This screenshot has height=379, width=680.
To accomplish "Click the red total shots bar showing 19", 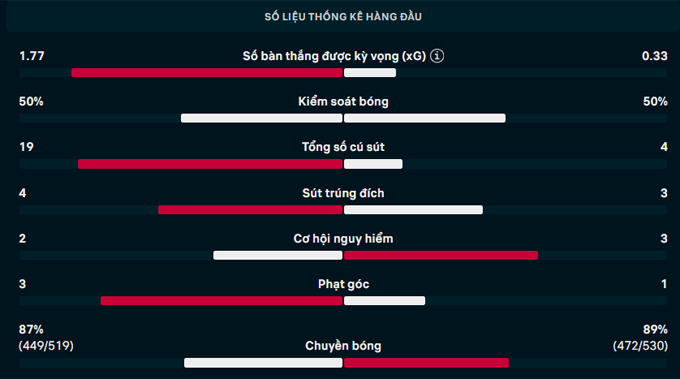I will click(210, 164).
